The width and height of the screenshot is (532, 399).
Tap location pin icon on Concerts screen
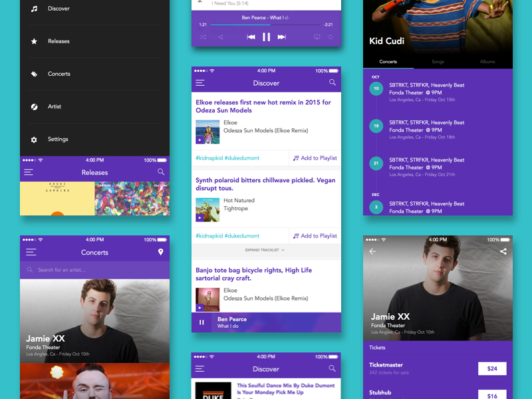(161, 252)
